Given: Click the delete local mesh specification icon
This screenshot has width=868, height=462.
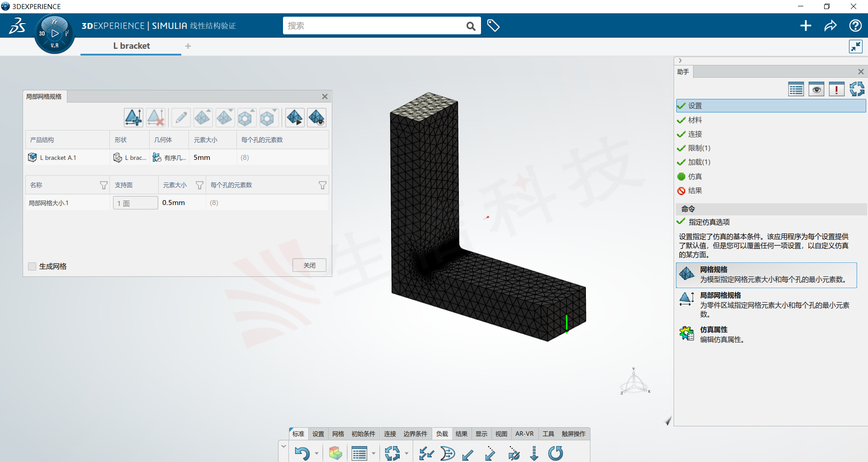Looking at the screenshot, I should pos(156,118).
